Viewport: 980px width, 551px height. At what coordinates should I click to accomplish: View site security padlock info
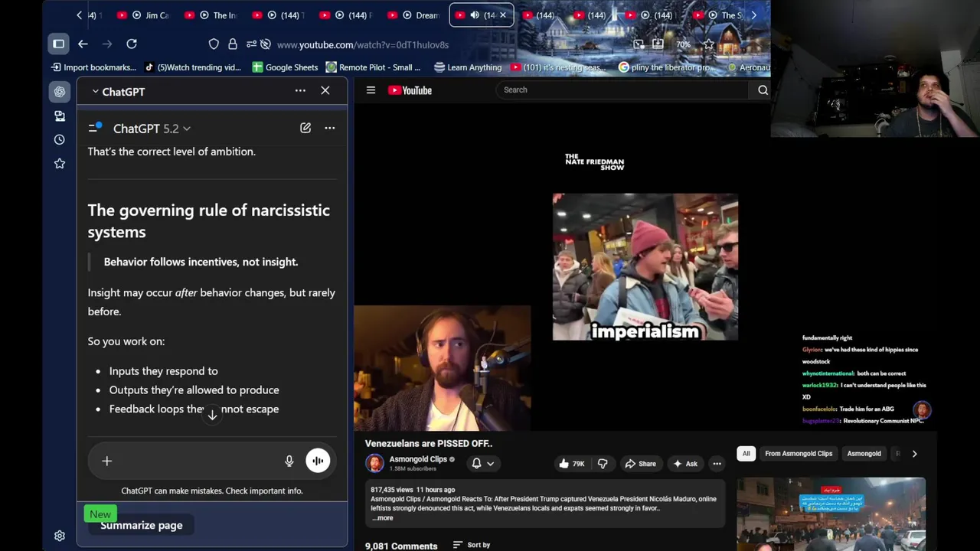click(x=233, y=44)
